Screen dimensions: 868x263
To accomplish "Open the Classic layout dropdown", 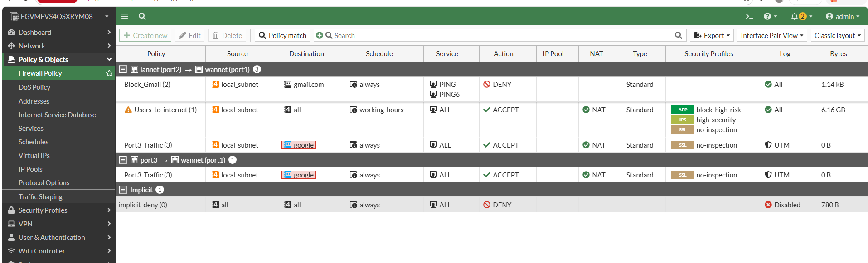I will coord(838,35).
